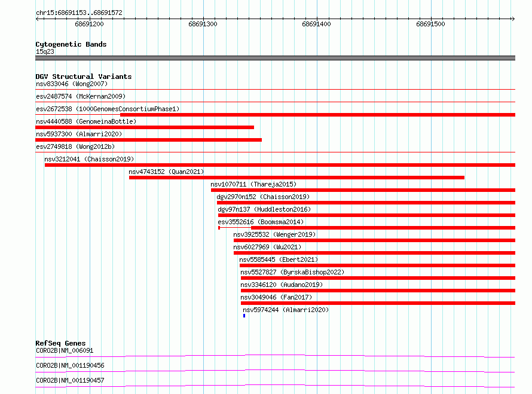Click the magenta CORO2B NM_001190457 transcript line
Viewport: 532px width, 394px height.
275,386
